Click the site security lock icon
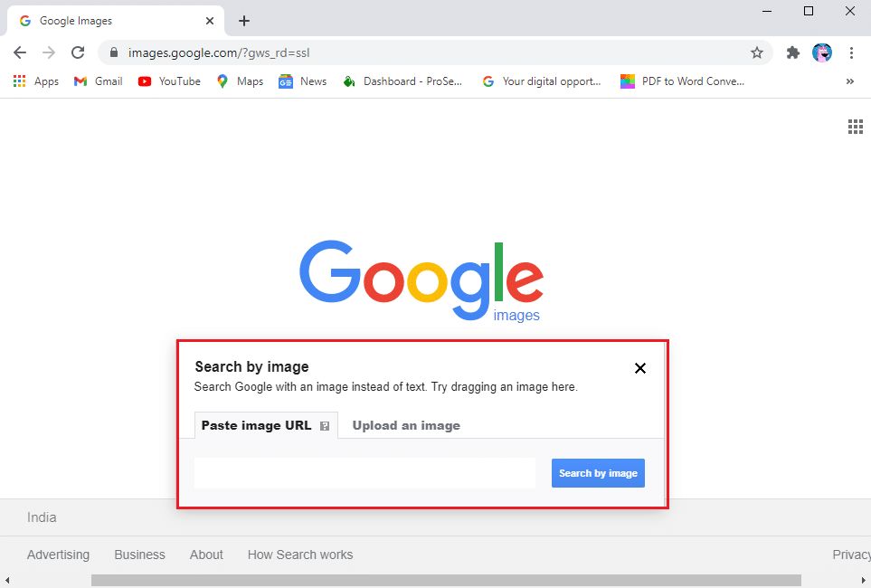This screenshot has width=871, height=588. (113, 52)
